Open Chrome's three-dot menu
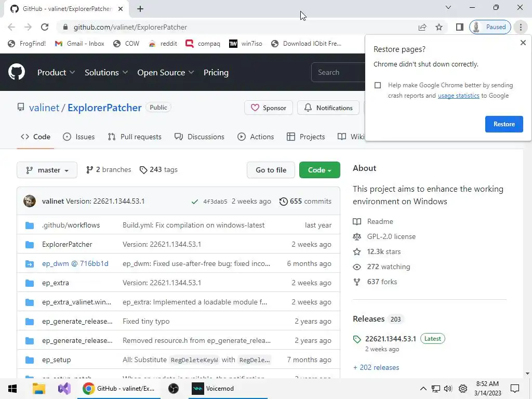Image resolution: width=532 pixels, height=399 pixels. (x=521, y=27)
